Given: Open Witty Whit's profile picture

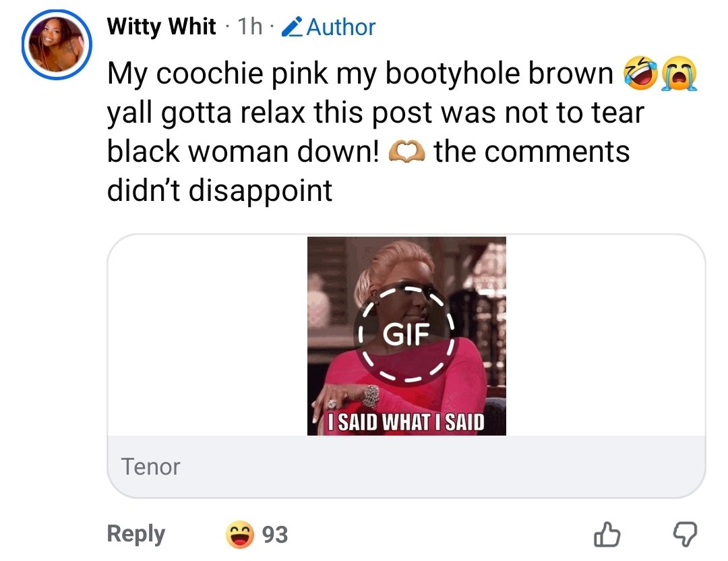Looking at the screenshot, I should coord(57,45).
